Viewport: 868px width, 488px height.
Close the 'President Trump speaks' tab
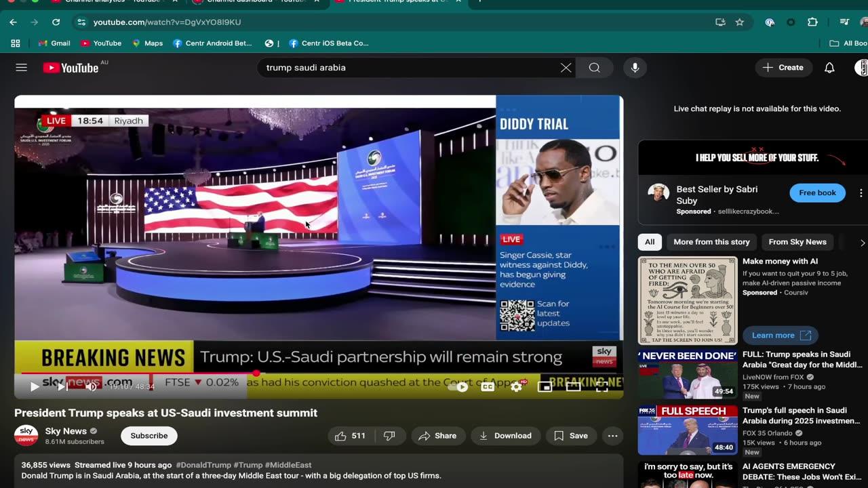457,2
